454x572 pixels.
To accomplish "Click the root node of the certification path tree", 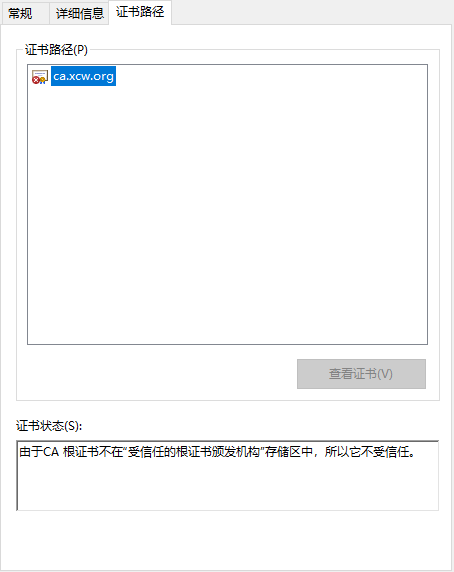I will pos(84,76).
